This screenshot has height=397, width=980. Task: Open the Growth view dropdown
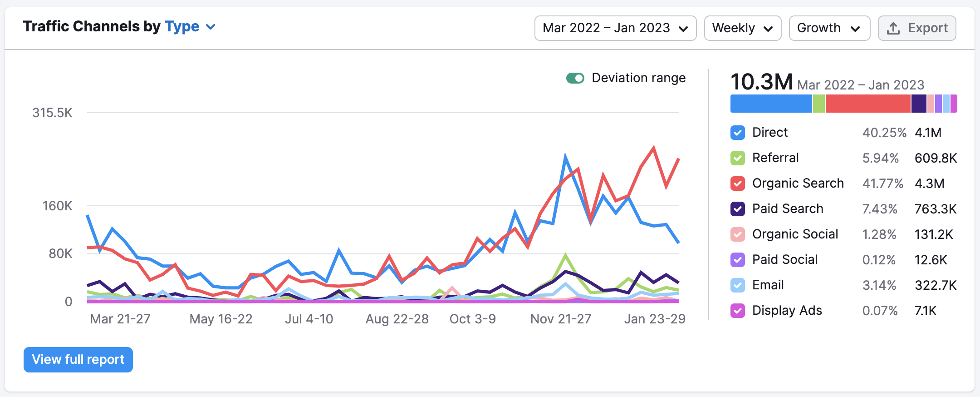click(829, 28)
